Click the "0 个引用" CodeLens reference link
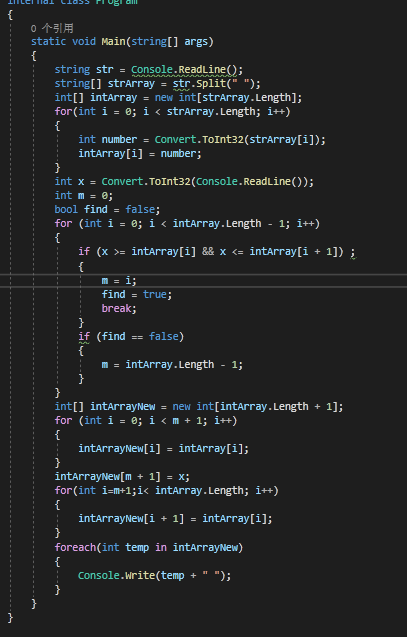Screen dimensions: 407x637 (x=52, y=28)
